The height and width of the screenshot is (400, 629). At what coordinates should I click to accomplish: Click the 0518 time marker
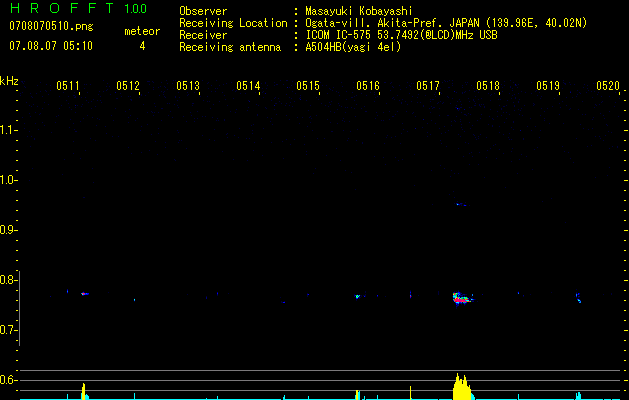click(x=488, y=86)
